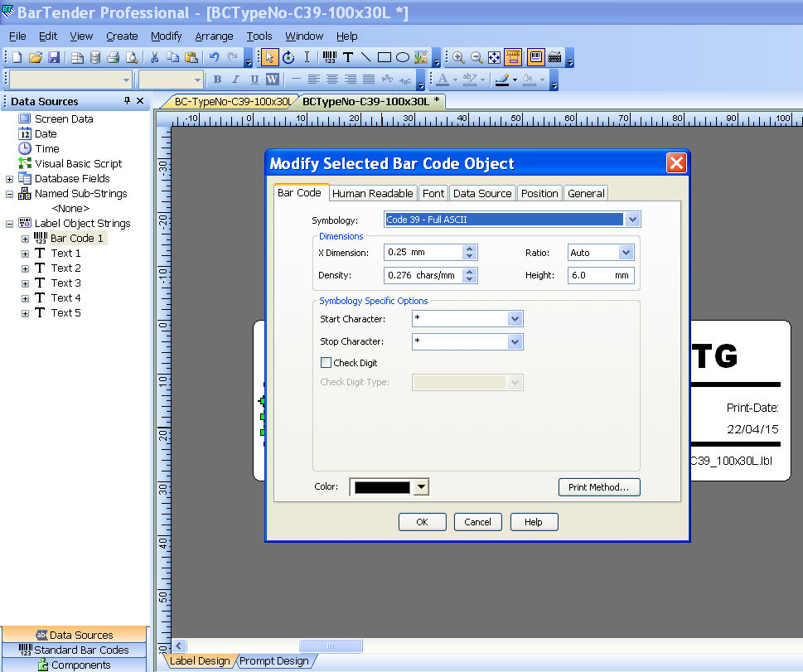Save the label with the floppy icon
Viewport: 803px width, 672px height.
point(54,57)
